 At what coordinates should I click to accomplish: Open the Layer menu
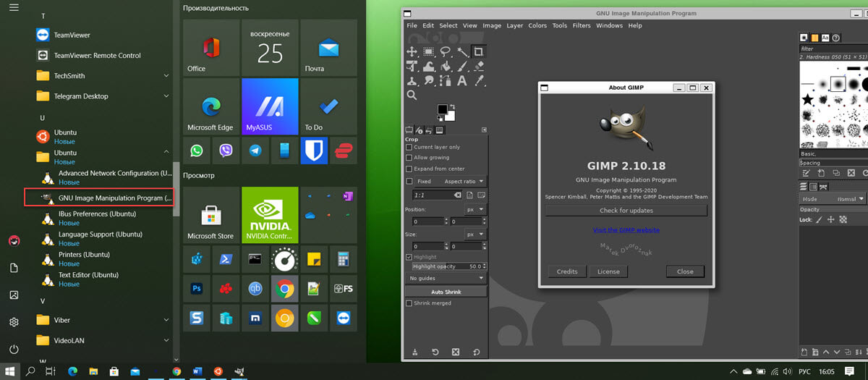(x=514, y=25)
